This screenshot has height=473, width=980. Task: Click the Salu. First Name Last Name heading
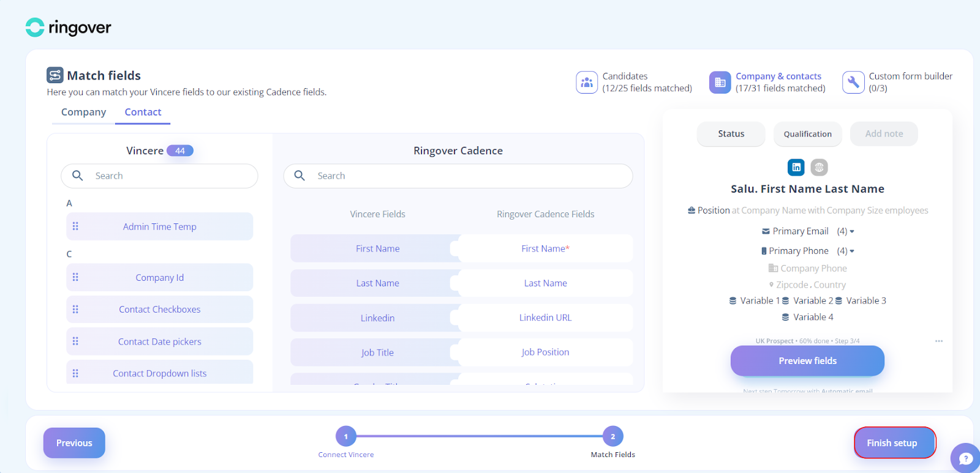(x=807, y=189)
